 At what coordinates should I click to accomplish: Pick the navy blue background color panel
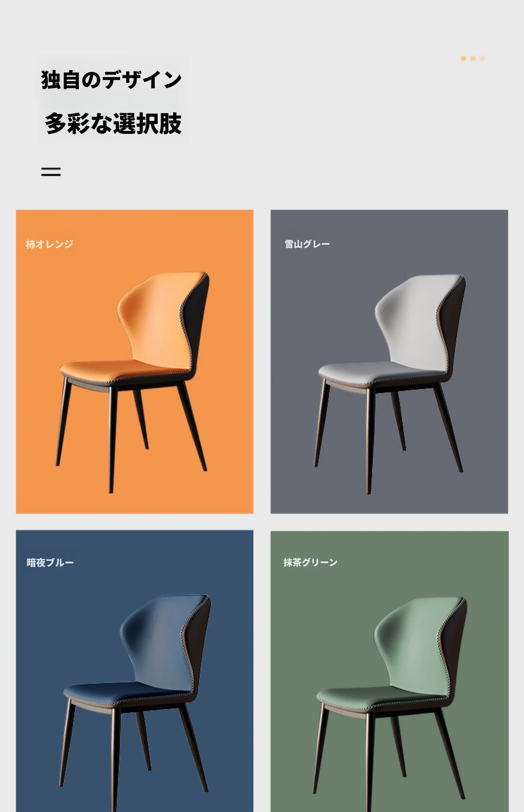click(134, 671)
